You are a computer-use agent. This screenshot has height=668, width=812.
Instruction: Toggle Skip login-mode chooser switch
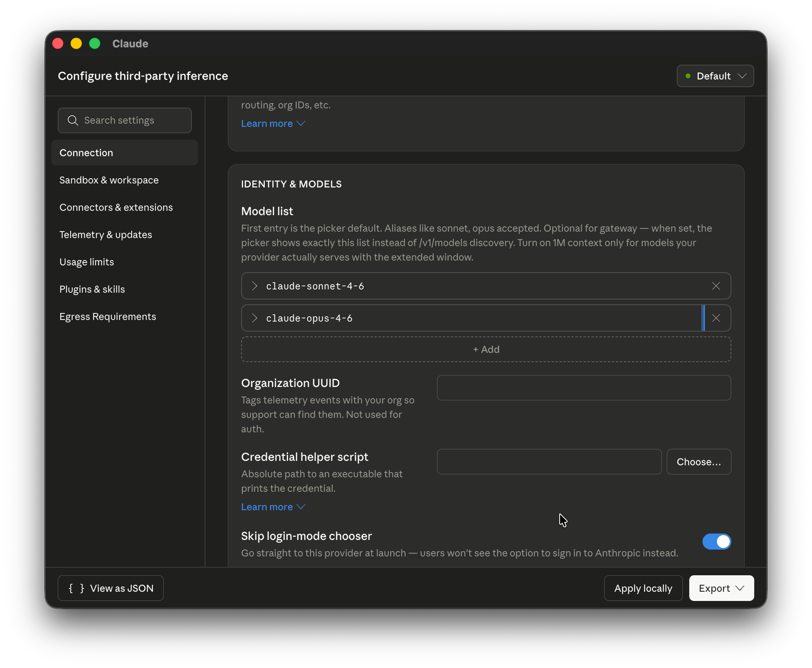click(x=717, y=542)
